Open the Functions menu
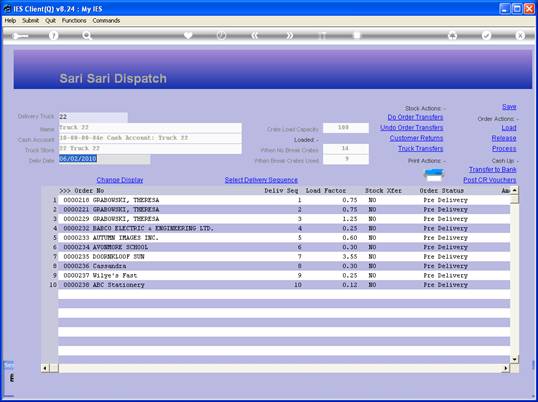 point(74,21)
